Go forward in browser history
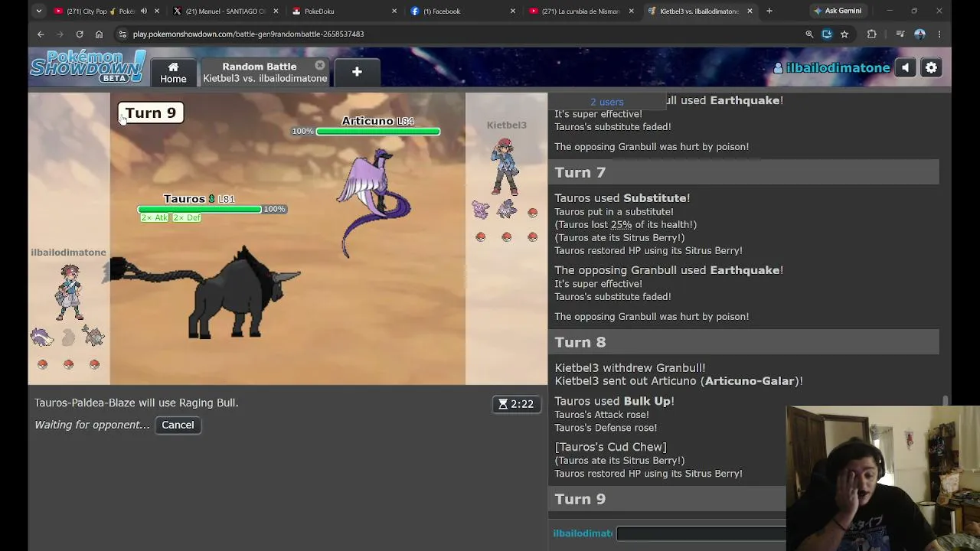Image resolution: width=980 pixels, height=551 pixels. click(x=60, y=34)
